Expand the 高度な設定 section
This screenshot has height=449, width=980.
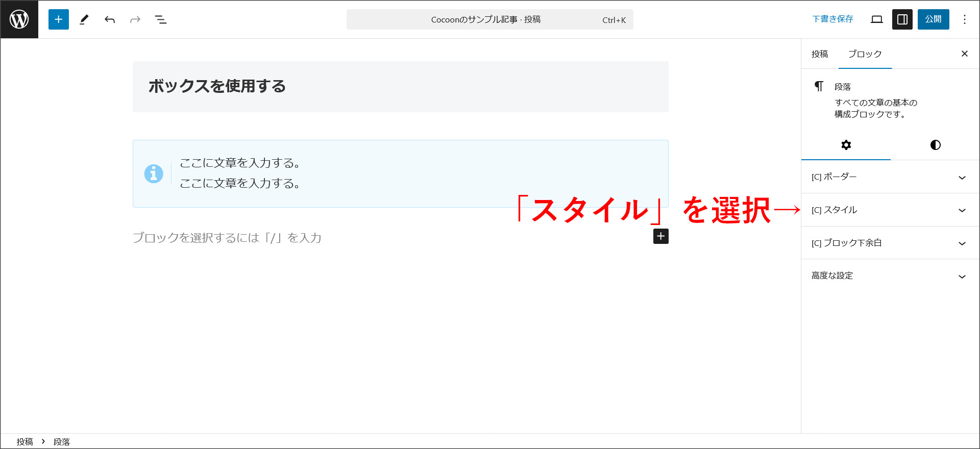click(890, 276)
